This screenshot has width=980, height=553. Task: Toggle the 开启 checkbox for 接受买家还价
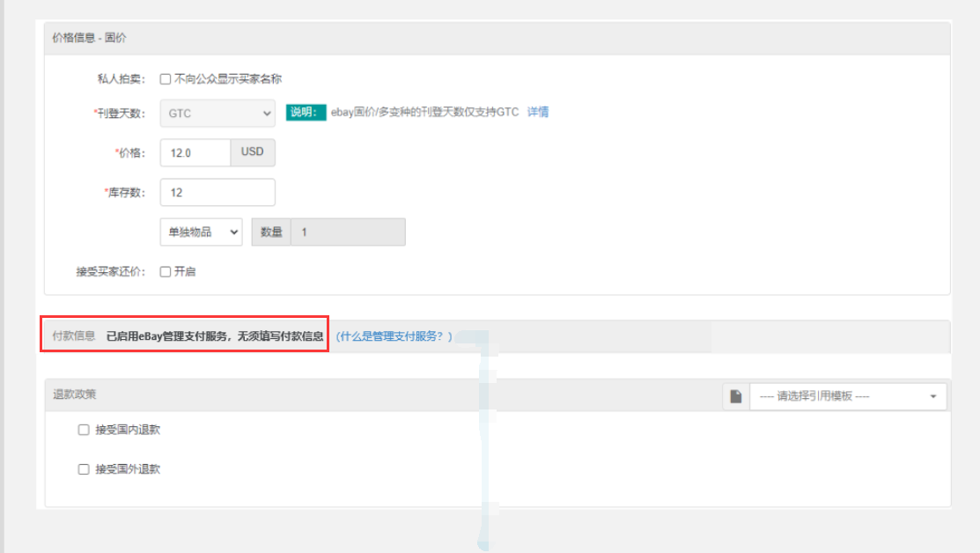pos(165,271)
